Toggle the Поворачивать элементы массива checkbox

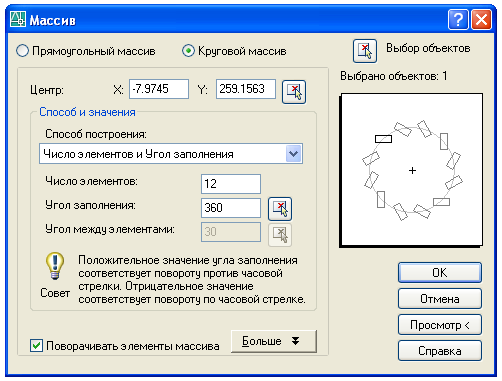36,346
